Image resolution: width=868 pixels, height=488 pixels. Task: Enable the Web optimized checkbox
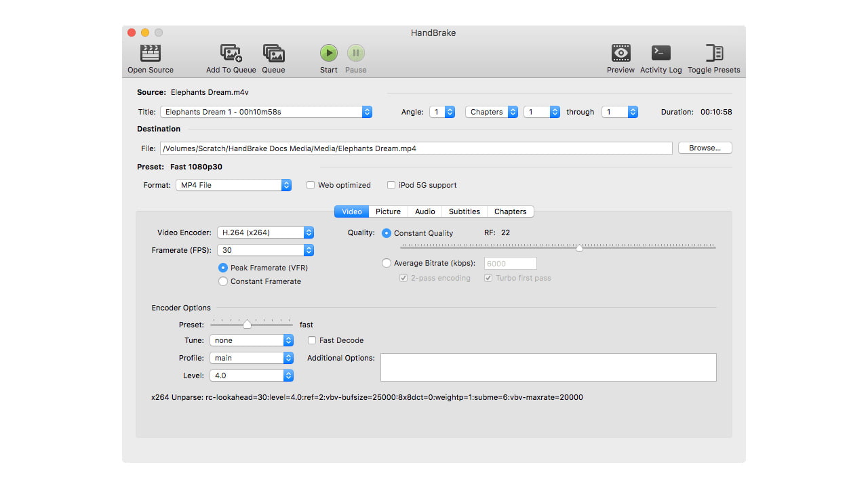tap(311, 185)
